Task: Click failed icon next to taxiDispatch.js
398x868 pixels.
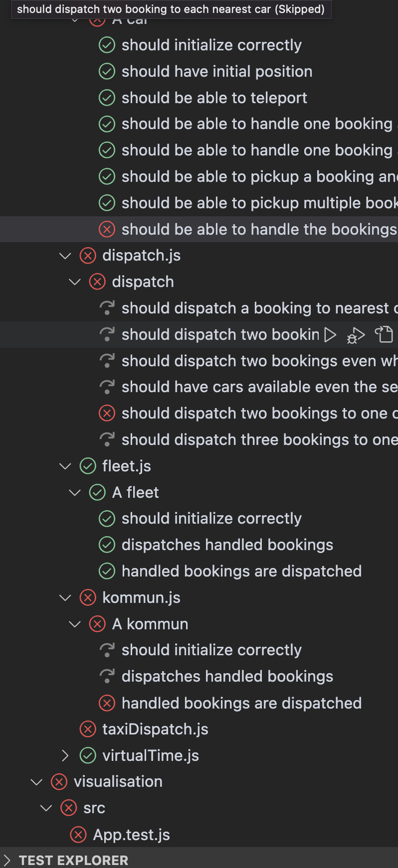Action: (x=88, y=729)
